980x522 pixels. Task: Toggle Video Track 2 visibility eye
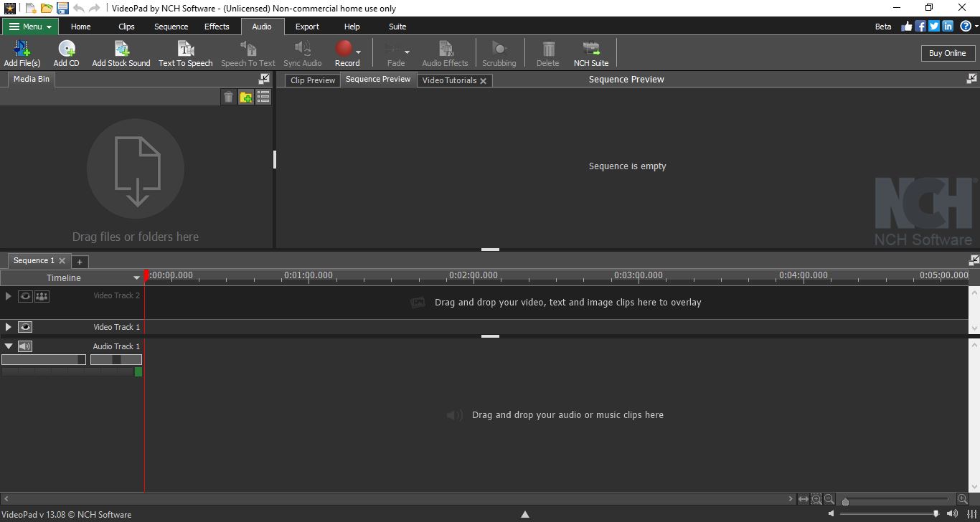click(x=25, y=296)
